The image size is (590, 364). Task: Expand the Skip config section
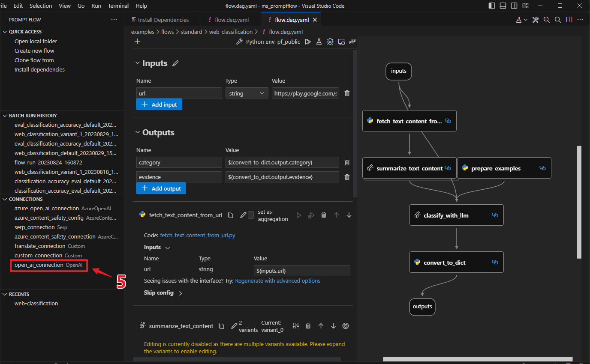pos(180,293)
